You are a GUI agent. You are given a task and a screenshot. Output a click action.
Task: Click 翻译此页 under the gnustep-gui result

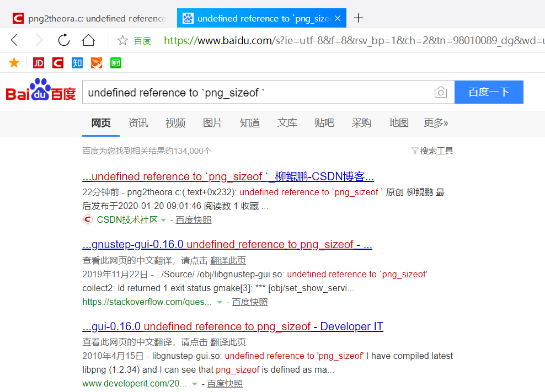[x=228, y=260]
